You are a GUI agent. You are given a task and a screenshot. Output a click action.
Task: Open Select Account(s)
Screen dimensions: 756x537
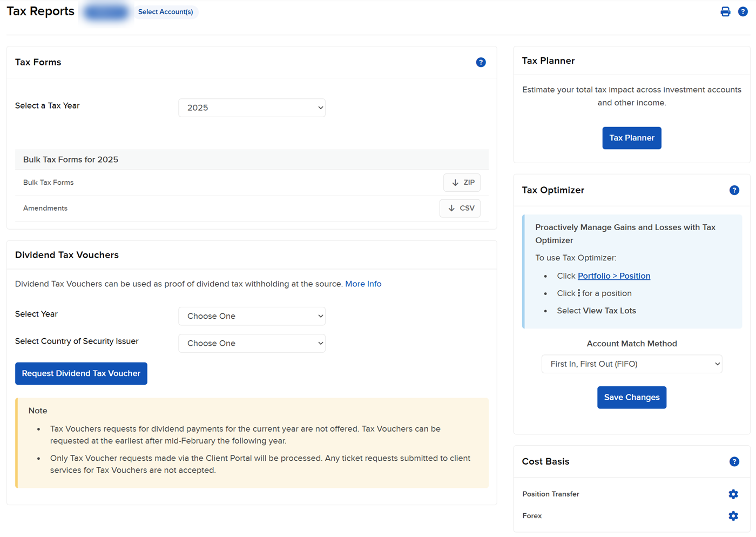point(166,11)
